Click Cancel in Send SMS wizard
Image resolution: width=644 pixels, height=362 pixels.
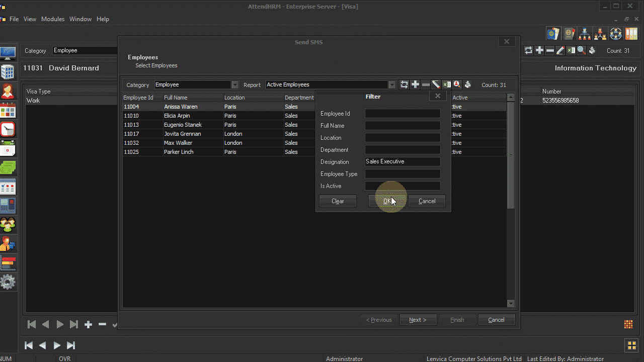[496, 320]
